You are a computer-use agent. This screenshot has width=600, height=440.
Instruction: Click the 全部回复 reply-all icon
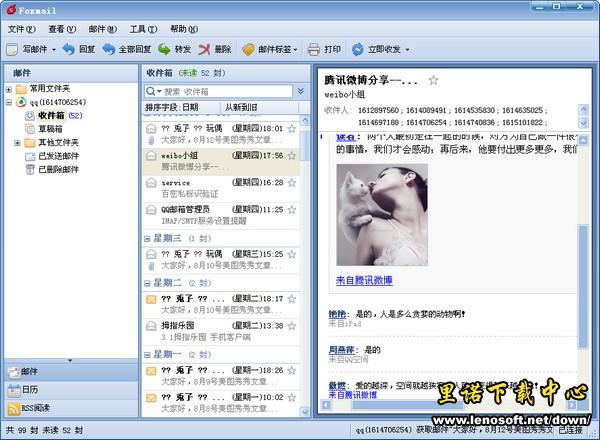click(x=109, y=49)
